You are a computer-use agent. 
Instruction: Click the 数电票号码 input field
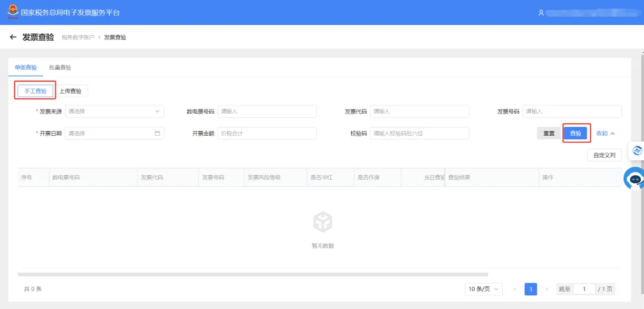click(267, 111)
